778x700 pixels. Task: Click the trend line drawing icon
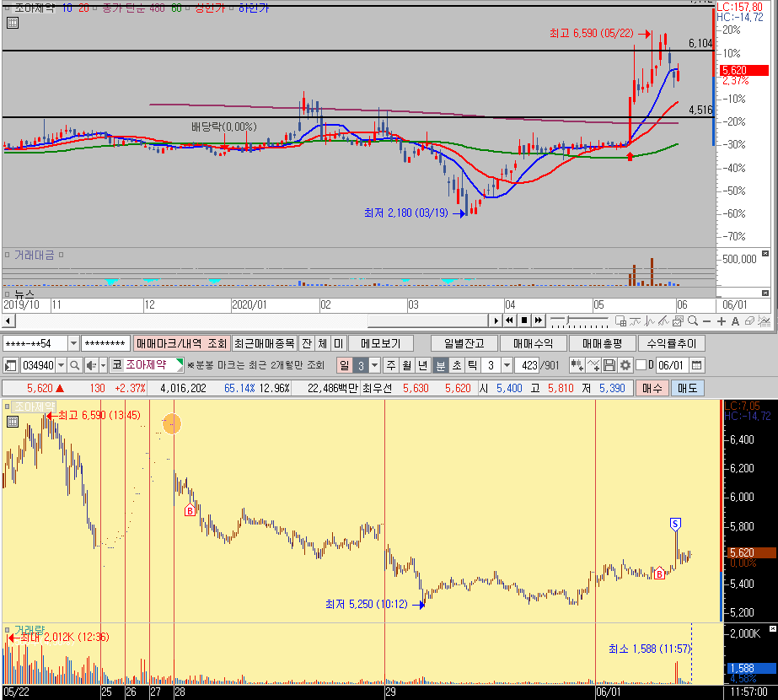click(x=663, y=321)
